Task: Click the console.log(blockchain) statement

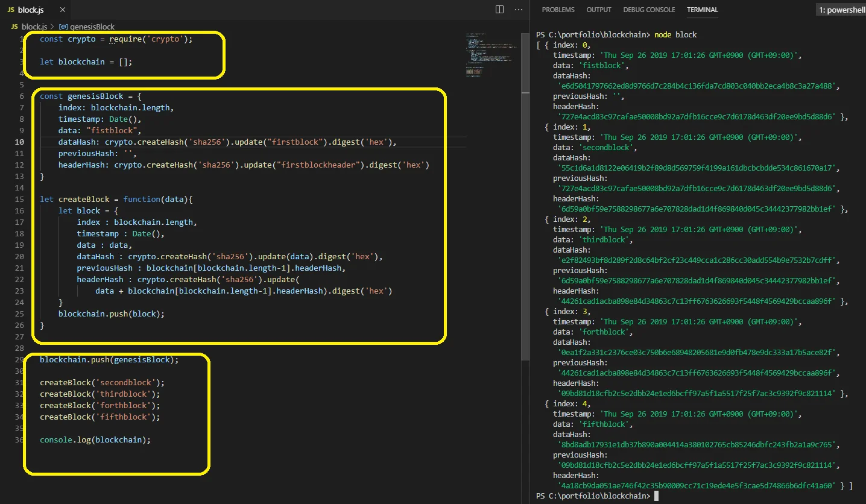Action: pos(95,440)
